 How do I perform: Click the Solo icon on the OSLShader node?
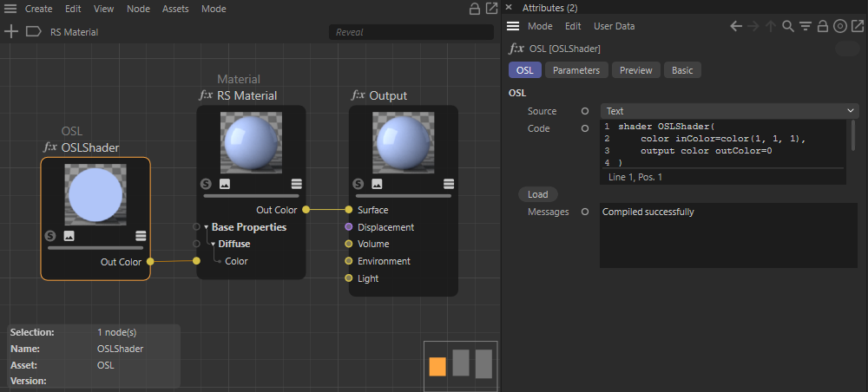point(50,236)
